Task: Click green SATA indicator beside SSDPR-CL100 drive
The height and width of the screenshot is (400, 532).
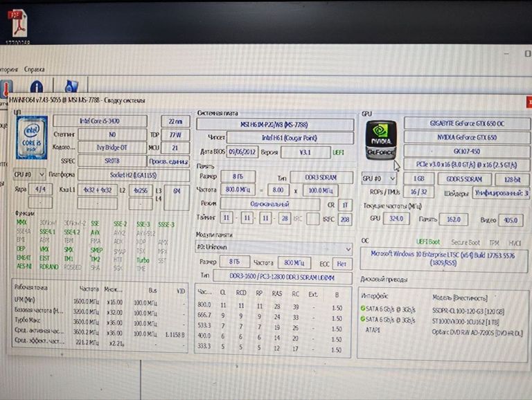Action: (363, 309)
